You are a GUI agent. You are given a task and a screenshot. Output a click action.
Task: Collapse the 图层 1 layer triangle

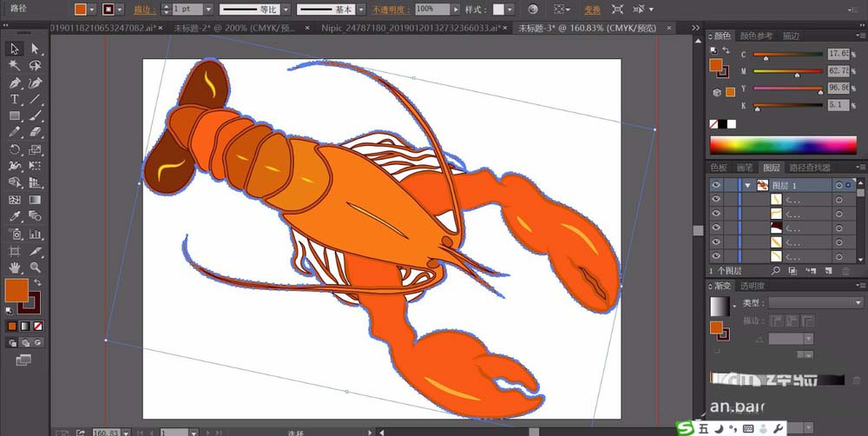(x=748, y=186)
